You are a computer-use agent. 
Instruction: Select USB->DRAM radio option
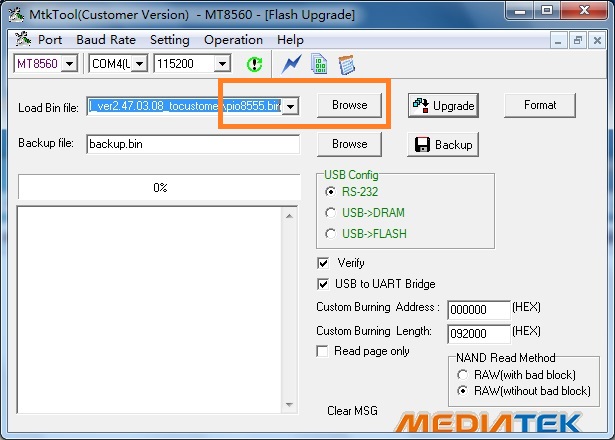[x=332, y=212]
